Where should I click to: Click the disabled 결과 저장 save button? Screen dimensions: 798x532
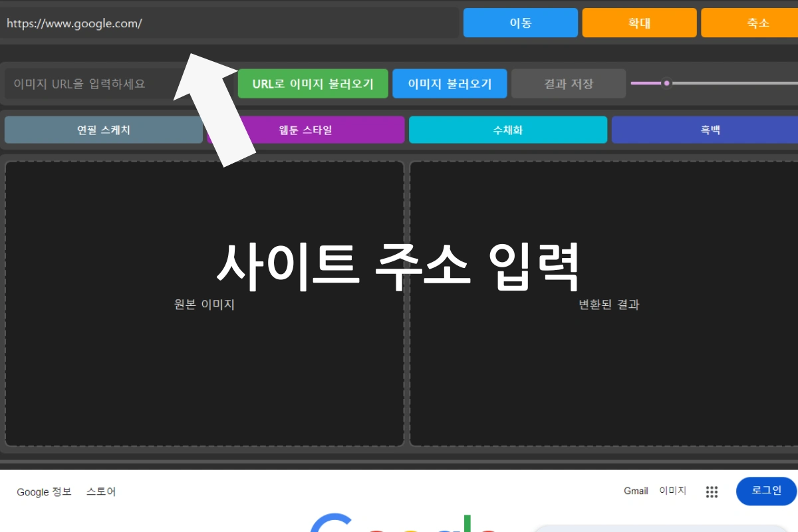[568, 83]
